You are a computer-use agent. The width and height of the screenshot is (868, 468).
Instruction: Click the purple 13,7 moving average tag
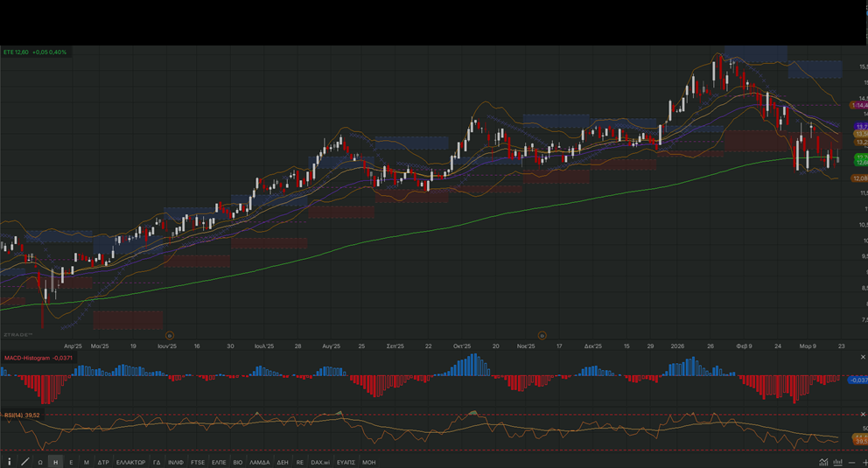[x=861, y=127]
